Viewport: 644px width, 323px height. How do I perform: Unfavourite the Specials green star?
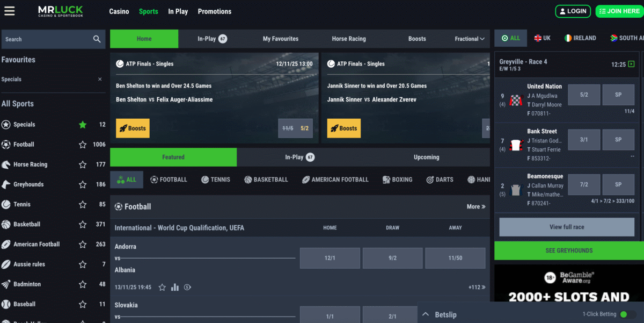click(x=83, y=125)
